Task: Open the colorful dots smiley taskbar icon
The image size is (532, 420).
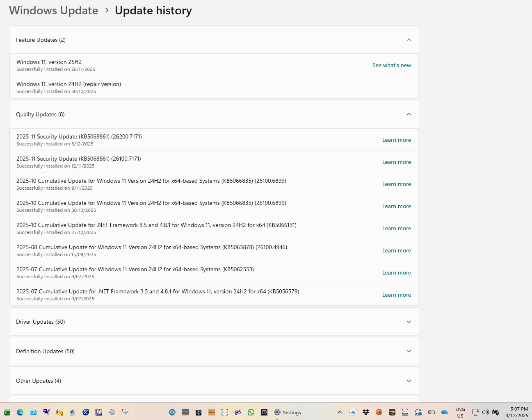Action: 225,412
